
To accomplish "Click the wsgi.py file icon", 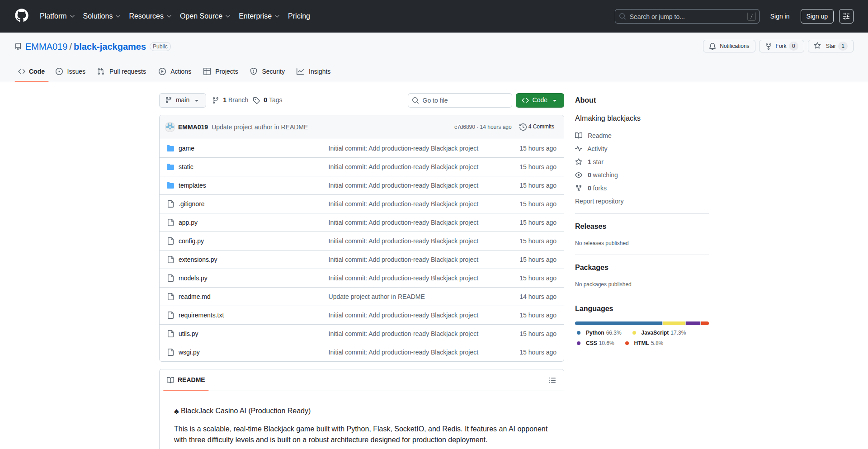I will click(x=170, y=352).
